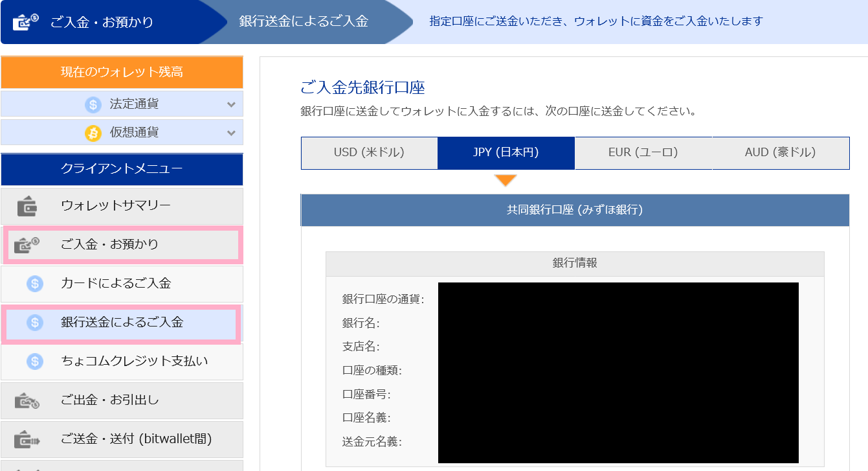Open ご出金・お引出し menu item
868x471 pixels.
[x=122, y=400]
